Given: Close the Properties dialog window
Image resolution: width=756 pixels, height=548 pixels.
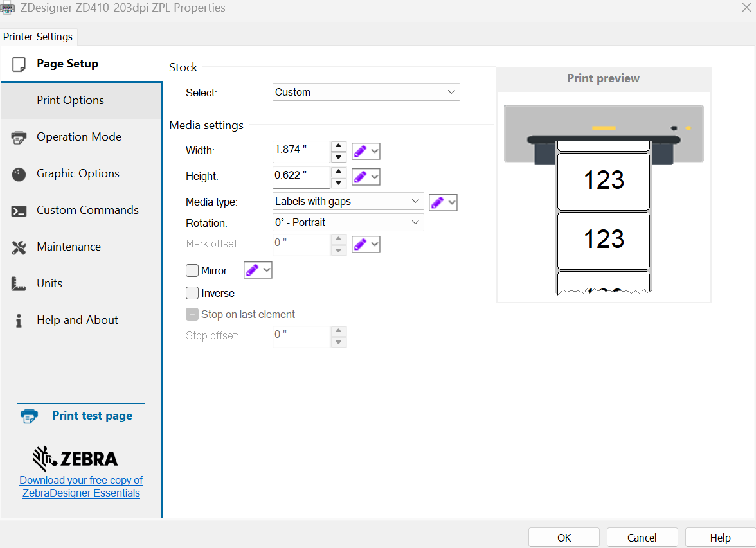Looking at the screenshot, I should tap(746, 7).
